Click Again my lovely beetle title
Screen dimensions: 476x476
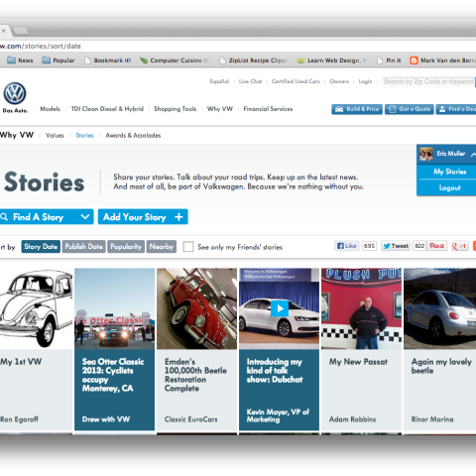[441, 366]
